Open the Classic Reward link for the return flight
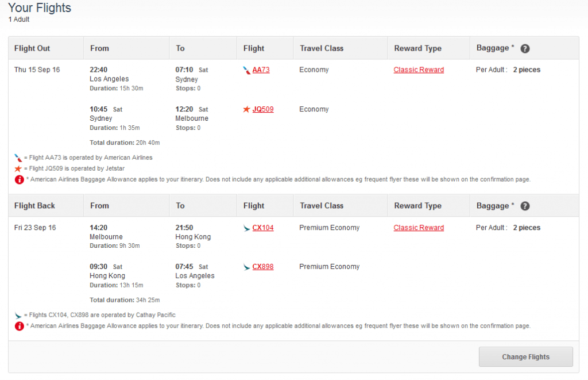588x380 pixels. click(419, 228)
